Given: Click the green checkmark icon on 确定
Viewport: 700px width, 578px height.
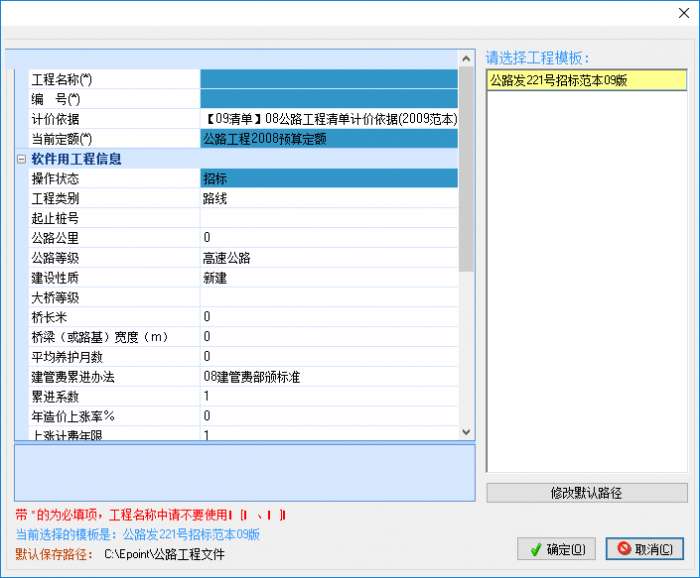Looking at the screenshot, I should 535,549.
